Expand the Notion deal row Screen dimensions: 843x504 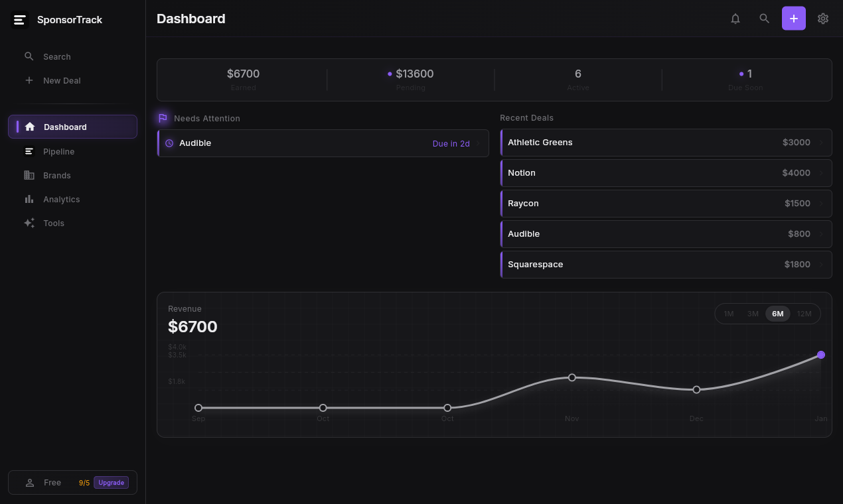tap(666, 172)
